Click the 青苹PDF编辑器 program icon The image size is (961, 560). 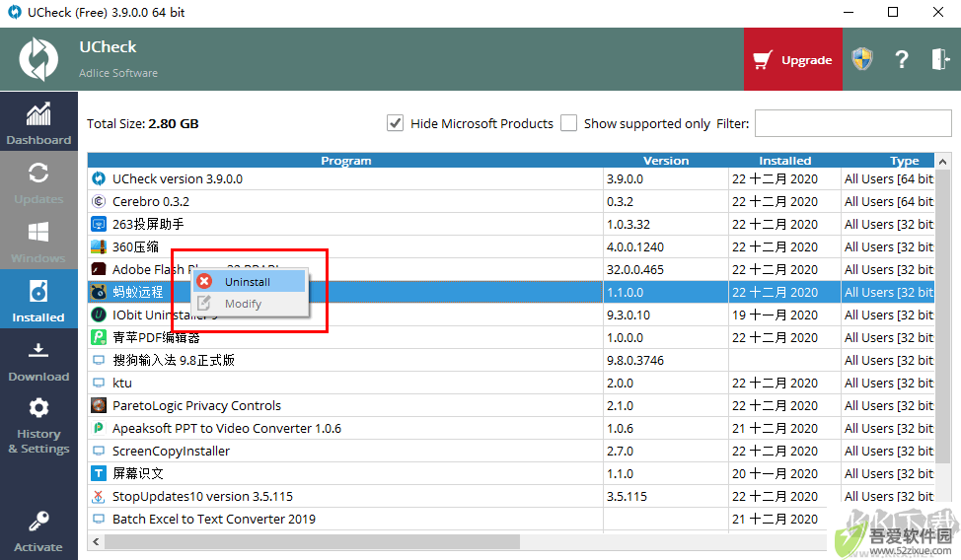98,337
